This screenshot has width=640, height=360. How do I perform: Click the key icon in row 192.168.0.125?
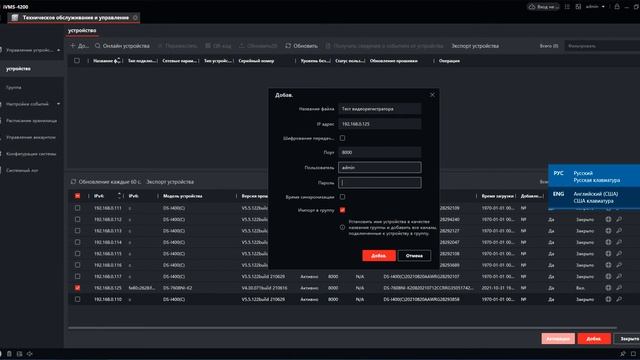(619, 288)
